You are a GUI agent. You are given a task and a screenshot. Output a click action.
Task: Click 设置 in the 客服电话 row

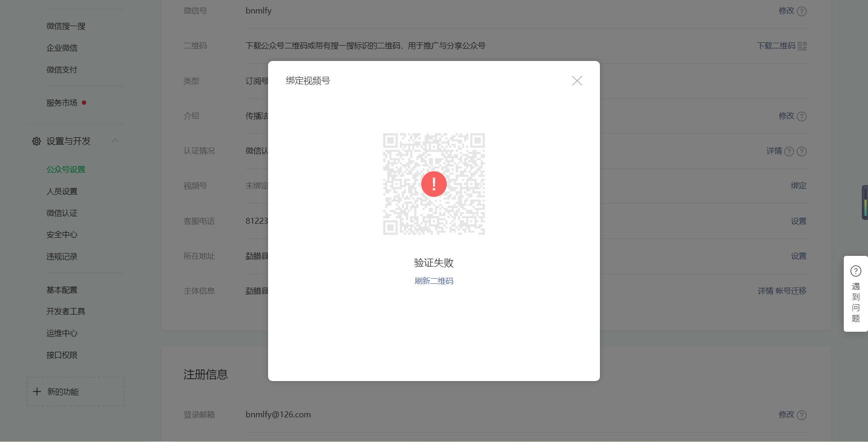[x=799, y=221]
